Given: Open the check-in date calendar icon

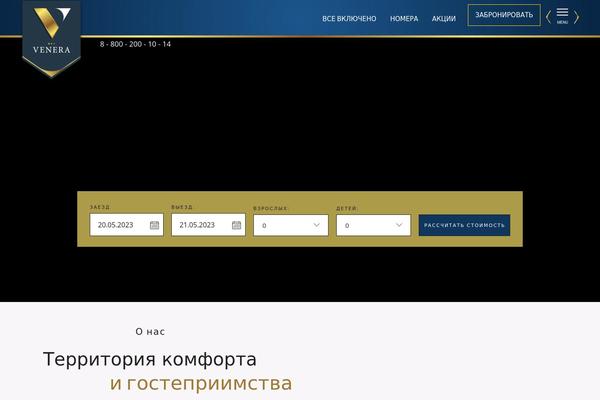Looking at the screenshot, I should coord(154,225).
